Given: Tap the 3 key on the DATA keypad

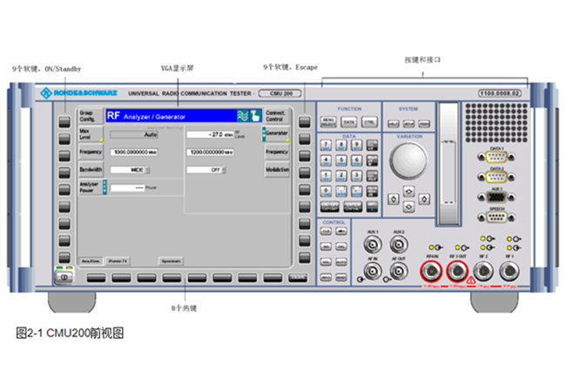Looking at the screenshot, I should (x=357, y=176).
